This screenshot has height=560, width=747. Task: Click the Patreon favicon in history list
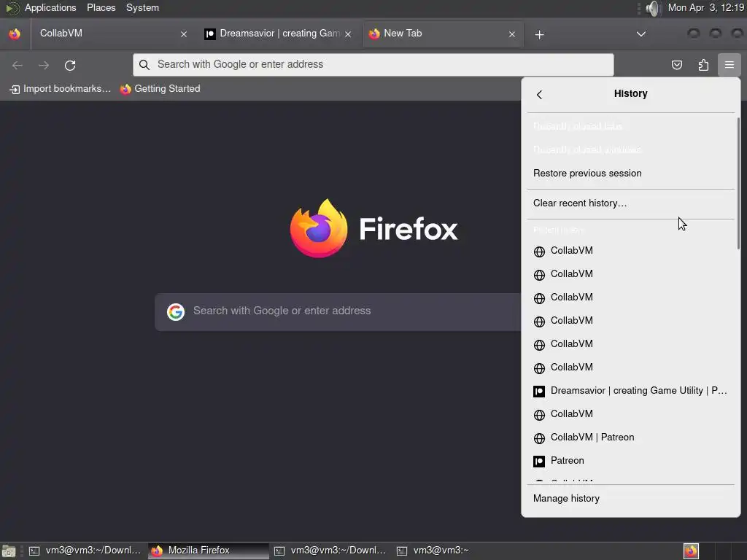pos(539,462)
